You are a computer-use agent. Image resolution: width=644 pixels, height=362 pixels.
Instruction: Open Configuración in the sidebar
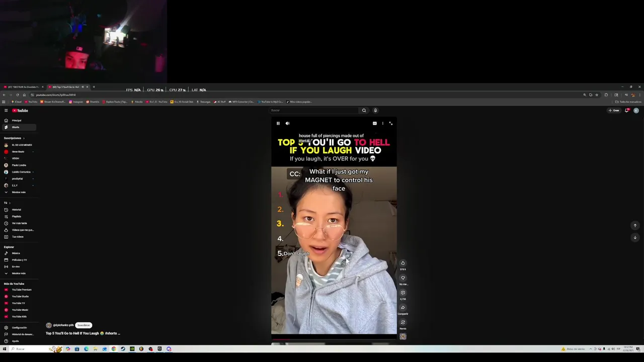[x=19, y=328]
